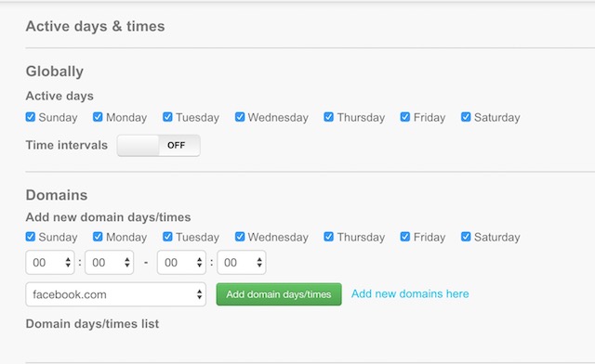Open the end minute selector
The image size is (595, 364).
[x=242, y=263]
